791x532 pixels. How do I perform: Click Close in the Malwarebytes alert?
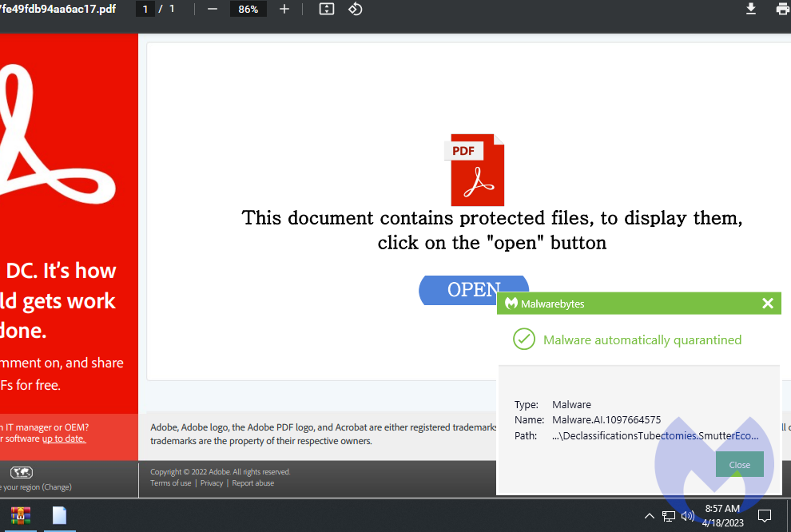[739, 465]
